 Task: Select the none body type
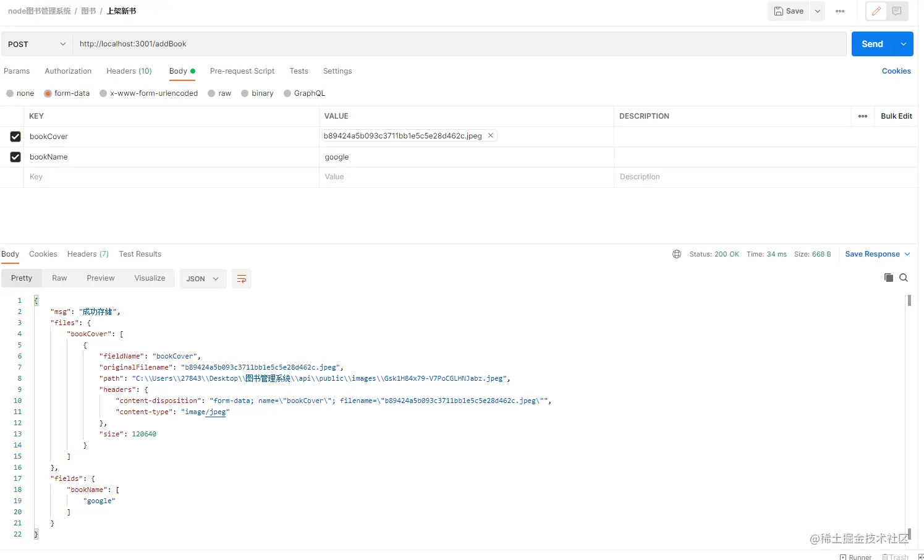20,93
